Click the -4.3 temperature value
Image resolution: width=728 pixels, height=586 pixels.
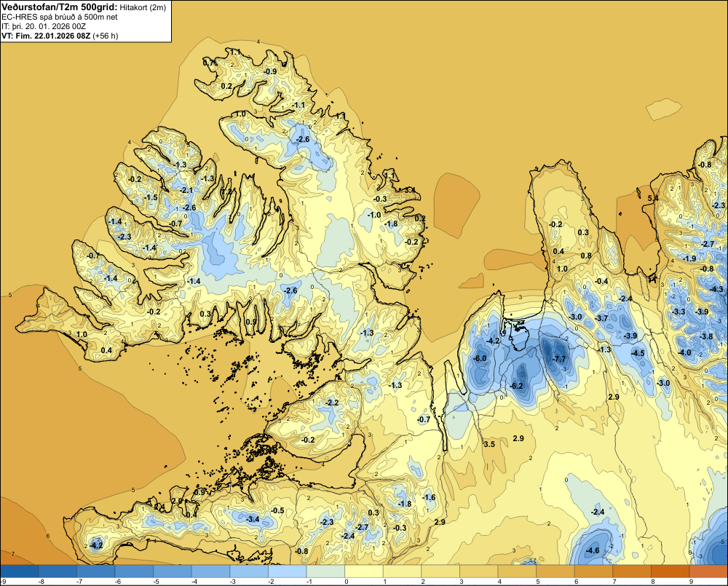tap(717, 289)
